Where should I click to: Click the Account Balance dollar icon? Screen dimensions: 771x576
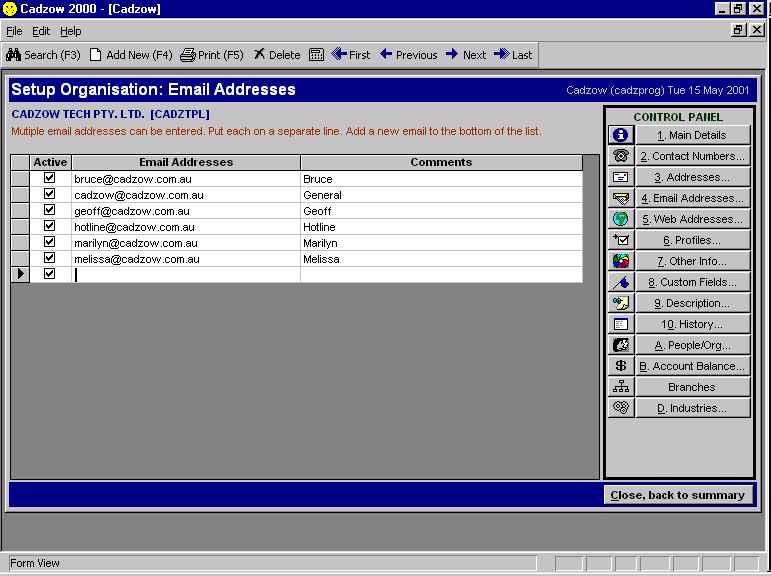(621, 366)
